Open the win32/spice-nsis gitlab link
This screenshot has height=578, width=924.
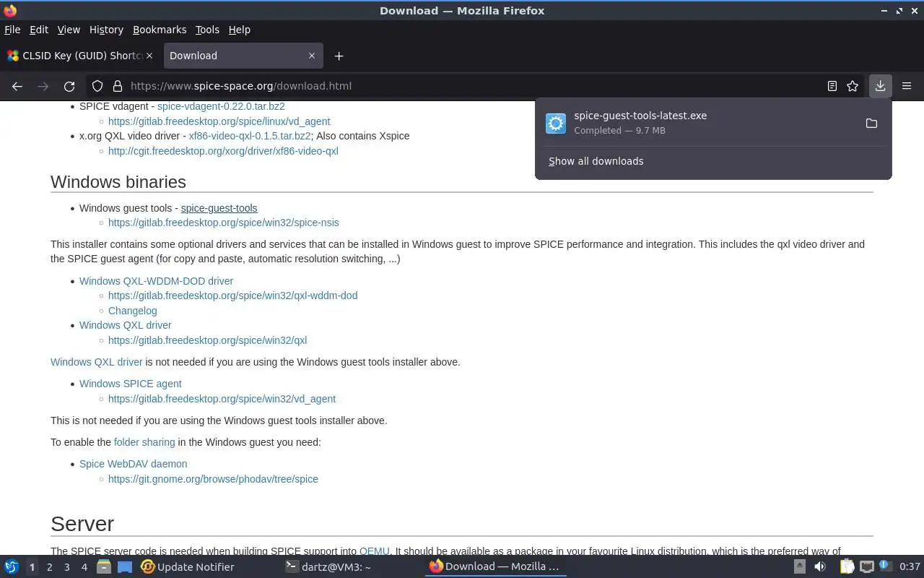tap(223, 223)
